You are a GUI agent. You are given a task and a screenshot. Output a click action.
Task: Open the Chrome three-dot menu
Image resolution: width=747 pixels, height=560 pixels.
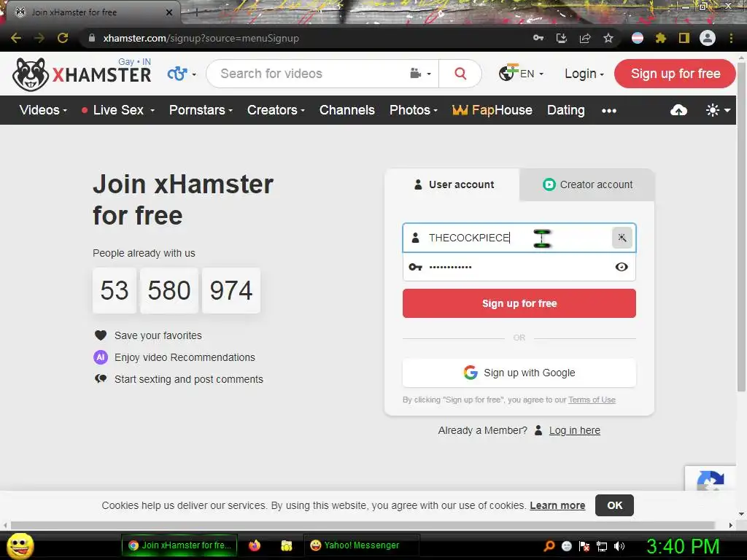pos(731,38)
